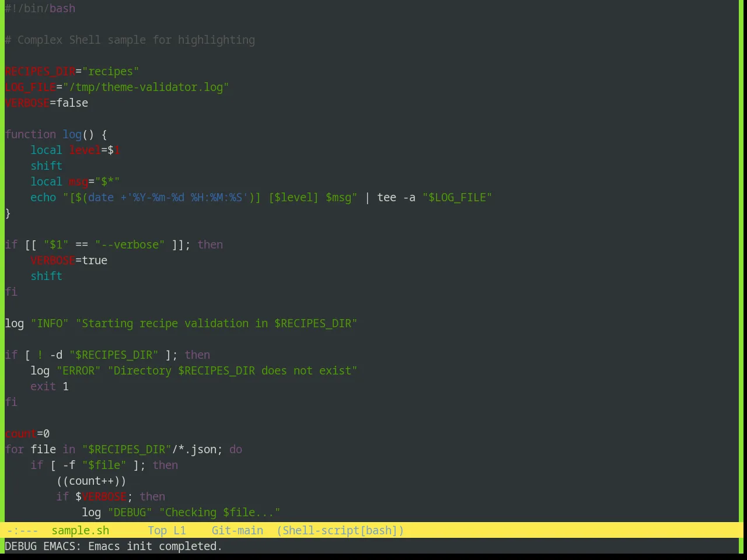This screenshot has height=560, width=747.
Task: Click the "INFO" string
Action: point(50,323)
